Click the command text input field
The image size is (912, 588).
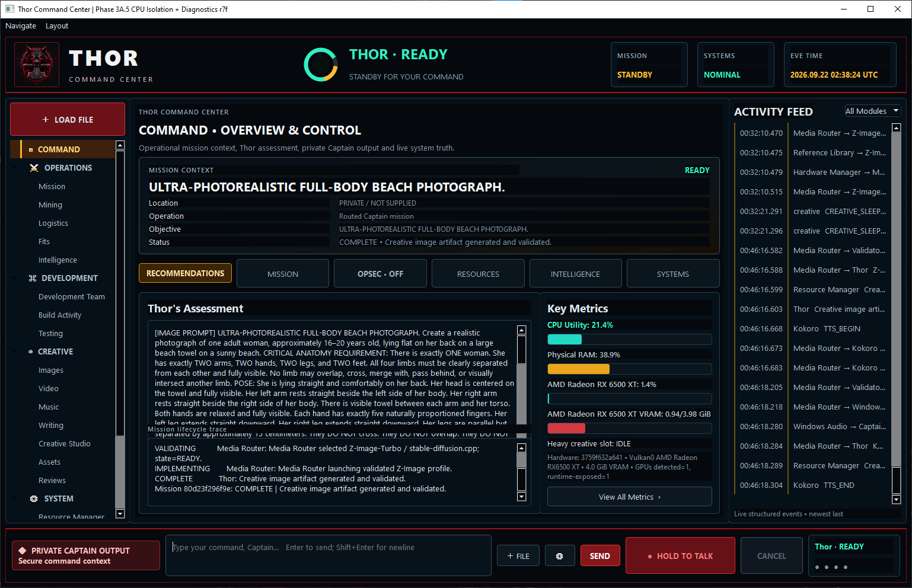(329, 555)
